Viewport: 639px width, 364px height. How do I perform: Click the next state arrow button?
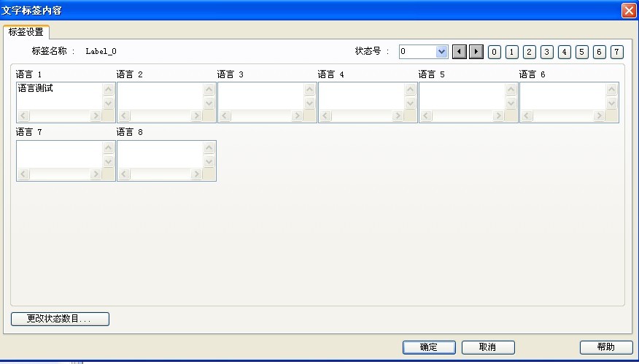coord(476,52)
